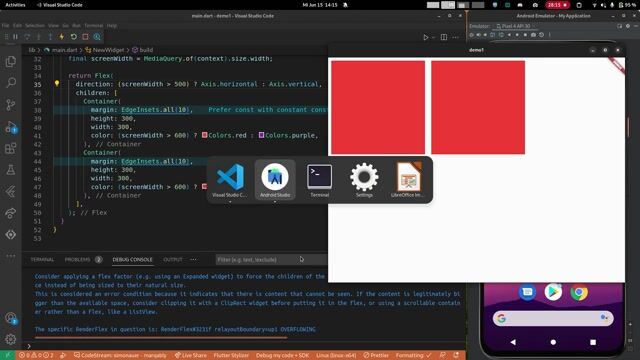This screenshot has height=360, width=640.
Task: Click the Step Into debug button
Action: pos(39,37)
